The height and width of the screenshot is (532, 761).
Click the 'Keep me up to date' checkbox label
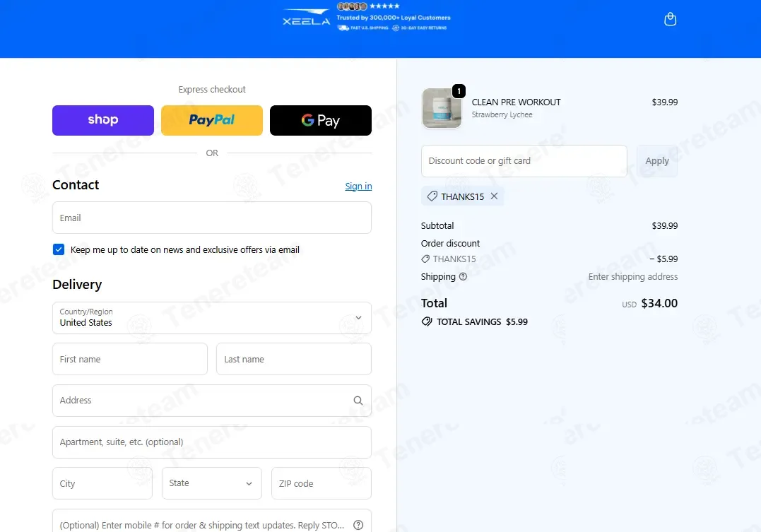tap(185, 249)
